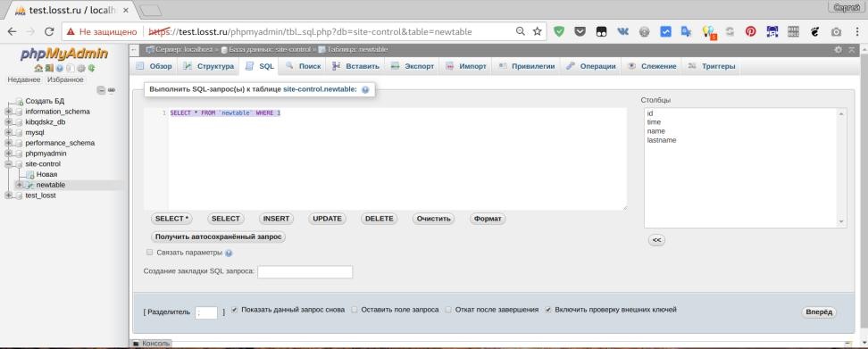Expand the kibqdskz_db database node
The width and height of the screenshot is (868, 349).
(x=8, y=121)
